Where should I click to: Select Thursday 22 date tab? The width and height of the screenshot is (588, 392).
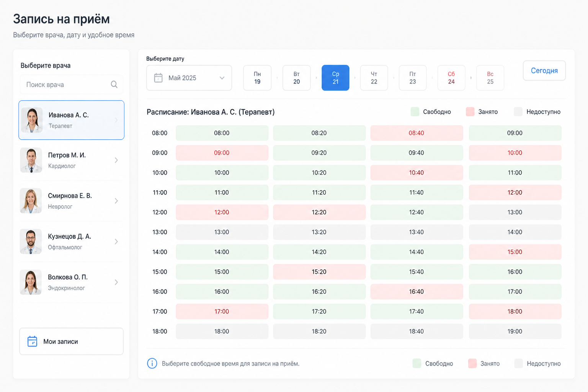tap(374, 78)
